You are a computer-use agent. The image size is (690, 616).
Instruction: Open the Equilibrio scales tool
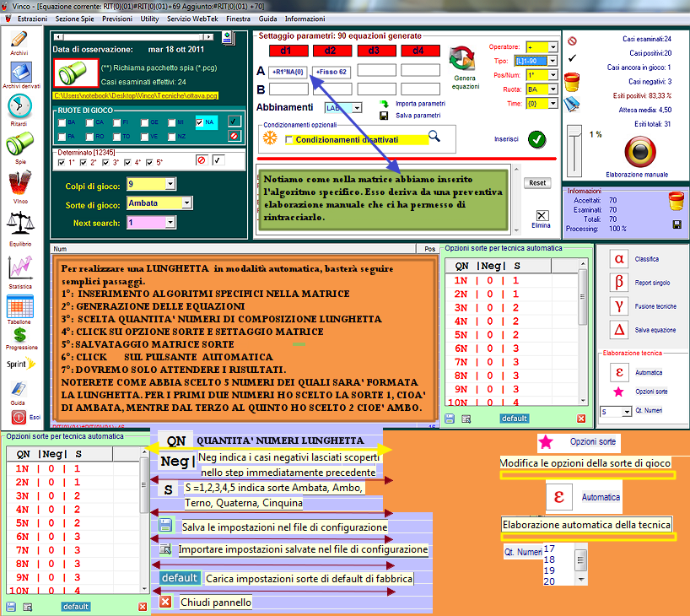point(20,224)
